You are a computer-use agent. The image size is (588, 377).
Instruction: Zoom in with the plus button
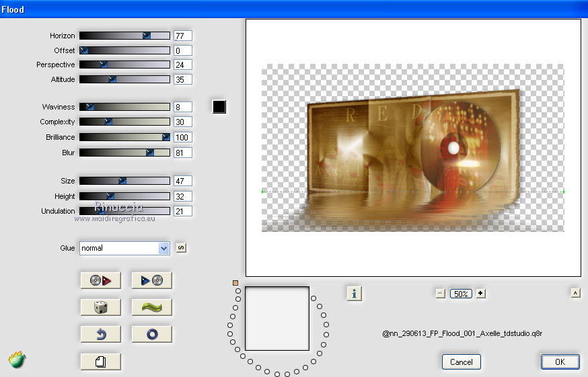[x=480, y=294]
